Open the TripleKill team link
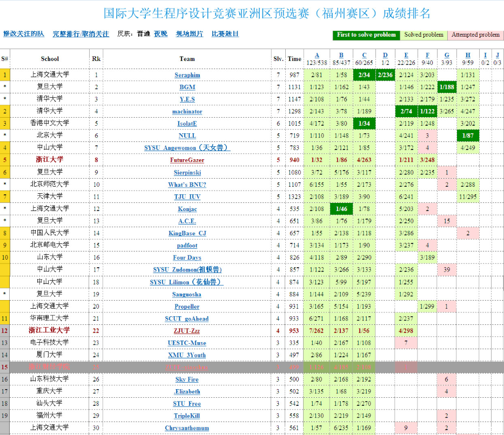The image size is (504, 435). pos(187,416)
